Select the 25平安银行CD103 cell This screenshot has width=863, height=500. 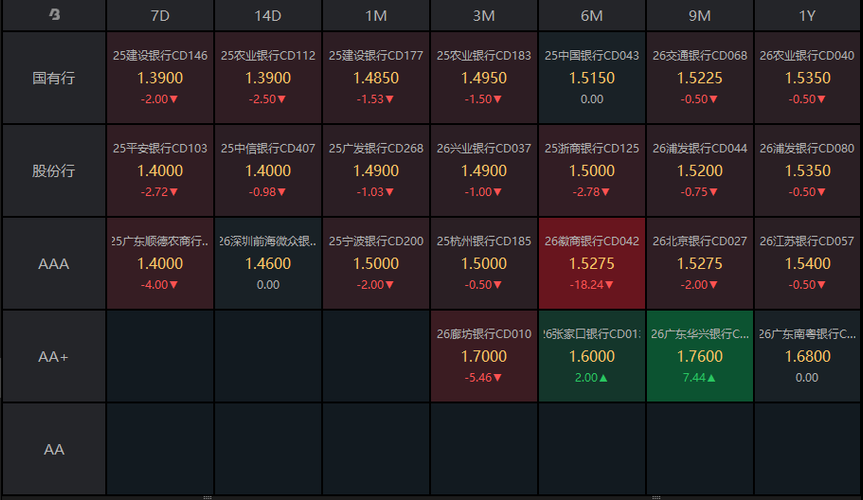coord(160,170)
